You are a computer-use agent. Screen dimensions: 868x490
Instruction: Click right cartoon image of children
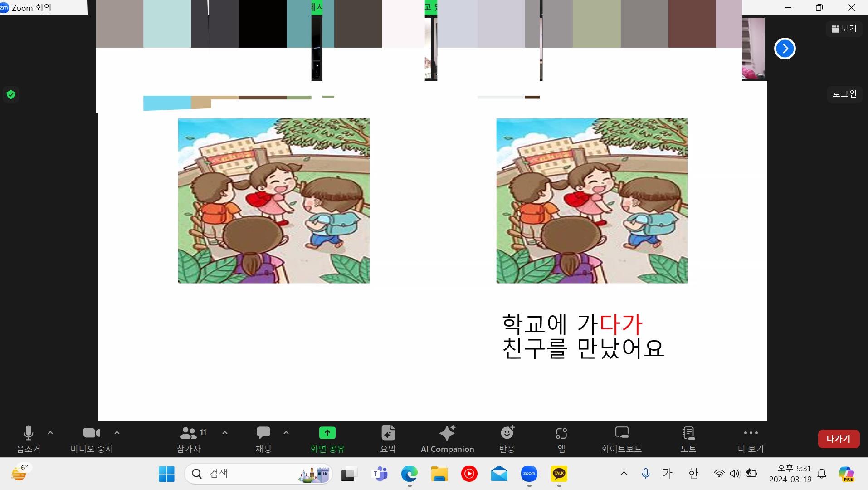tap(592, 201)
